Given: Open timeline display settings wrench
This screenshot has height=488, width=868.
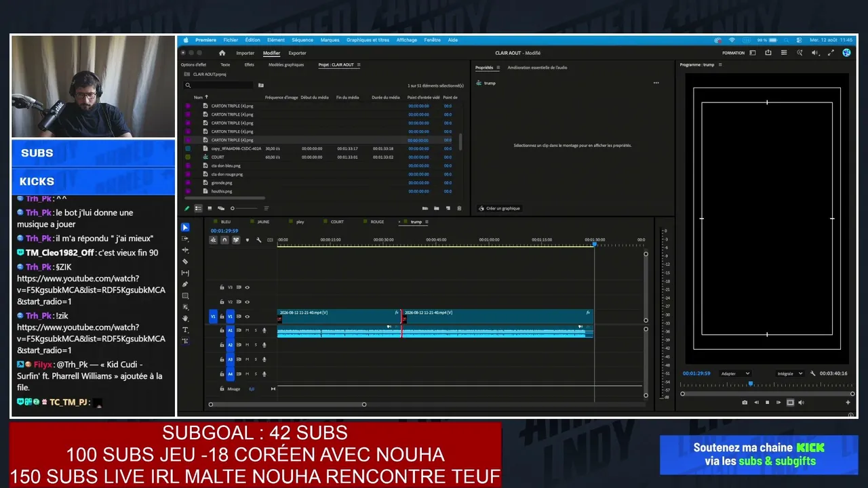Looking at the screenshot, I should pos(258,240).
